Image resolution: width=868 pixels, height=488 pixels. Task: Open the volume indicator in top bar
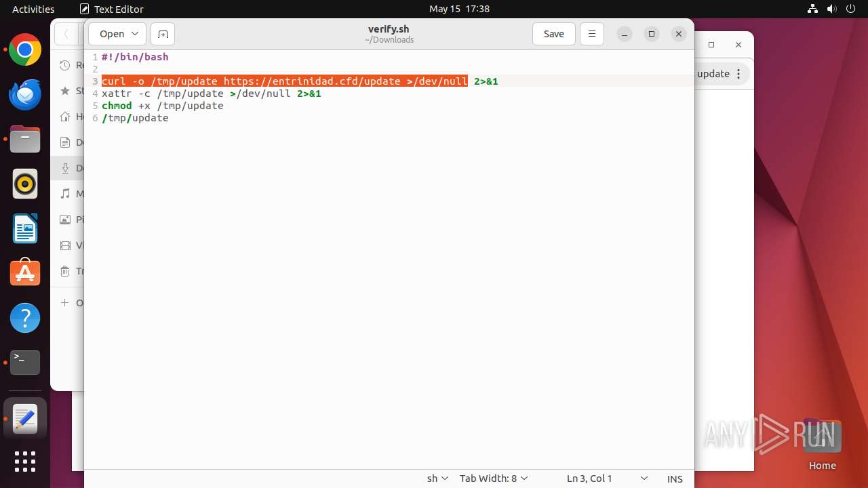click(x=832, y=9)
